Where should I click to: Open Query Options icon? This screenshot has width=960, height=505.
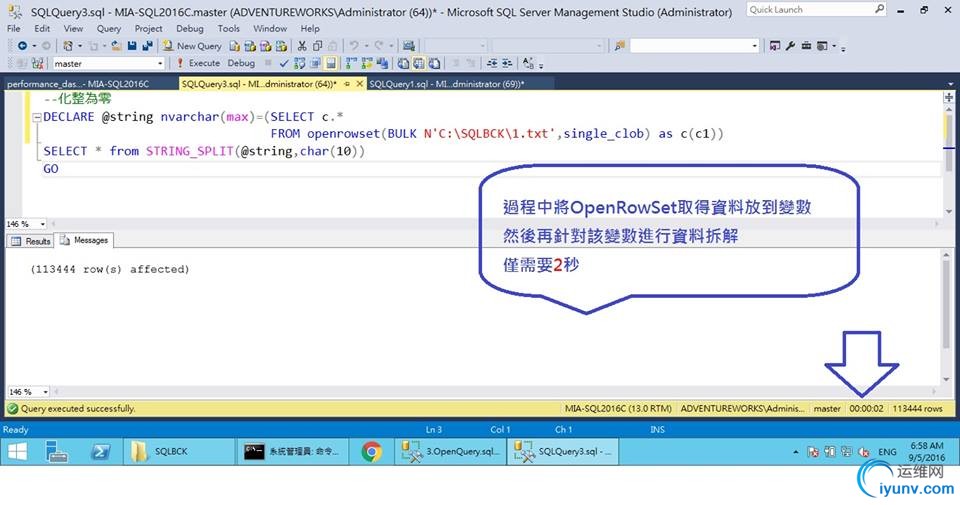[315, 63]
